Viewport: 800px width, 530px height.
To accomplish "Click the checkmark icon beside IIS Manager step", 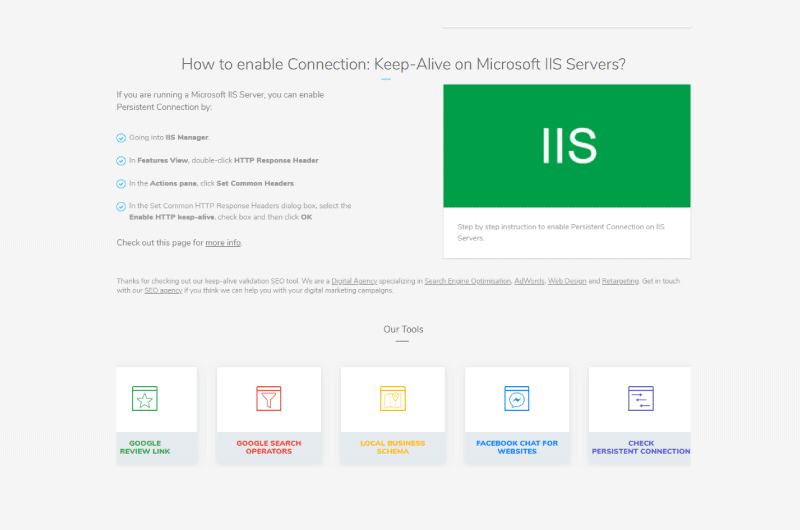I will click(121, 138).
